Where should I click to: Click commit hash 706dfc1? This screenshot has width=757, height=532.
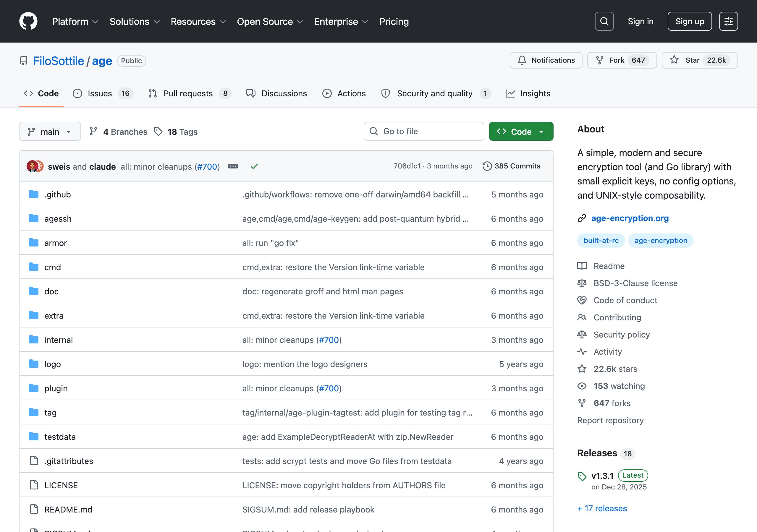[407, 166]
